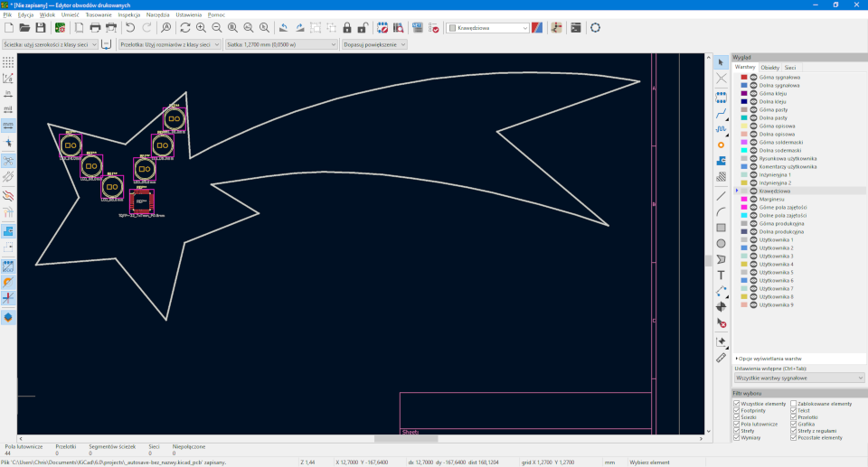Uncheck Footprinty selection filter
The height and width of the screenshot is (467, 868).
[x=737, y=411]
